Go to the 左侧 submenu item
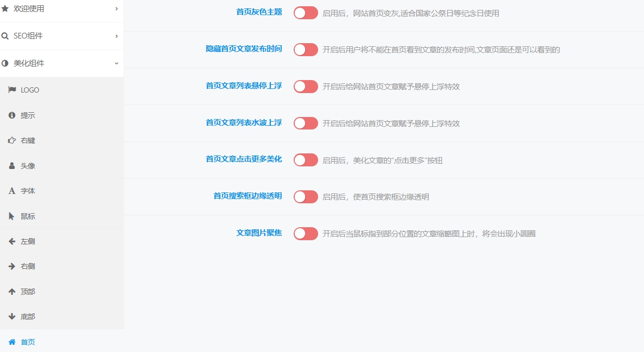 [x=62, y=241]
